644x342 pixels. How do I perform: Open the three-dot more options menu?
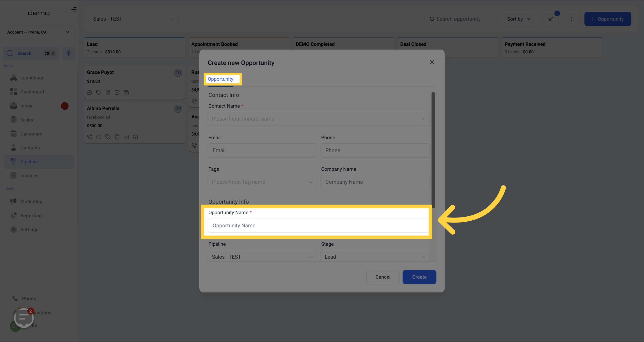(x=571, y=19)
